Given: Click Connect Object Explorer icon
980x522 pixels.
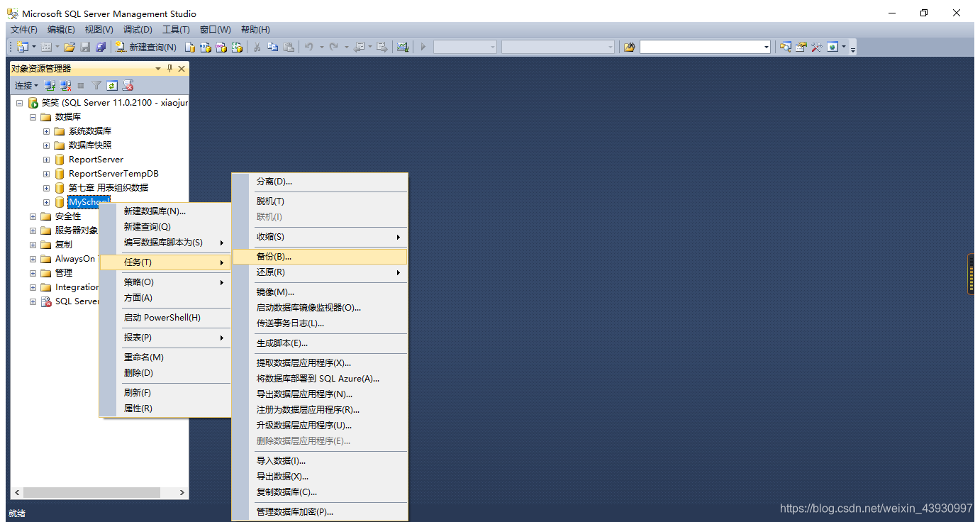Looking at the screenshot, I should point(50,85).
